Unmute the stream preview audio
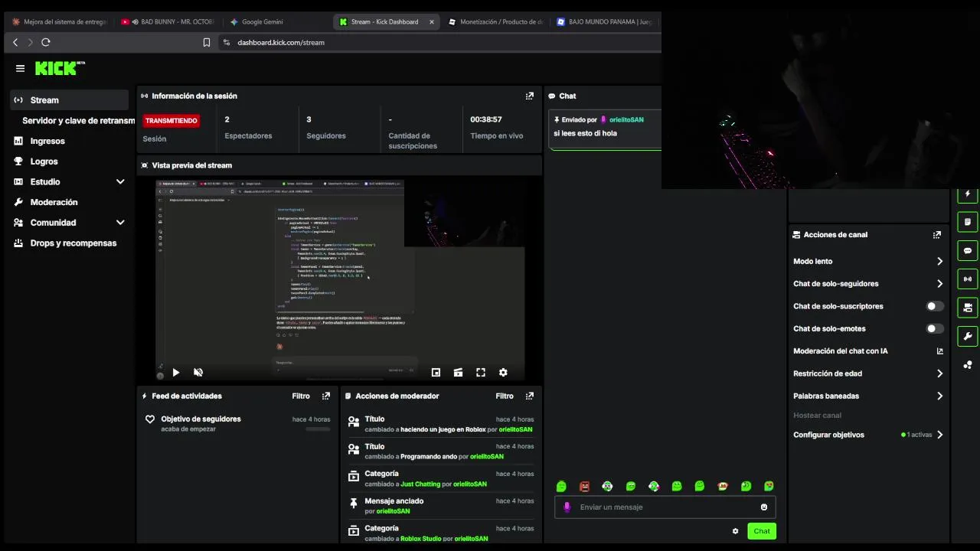This screenshot has width=980, height=551. pyautogui.click(x=198, y=372)
